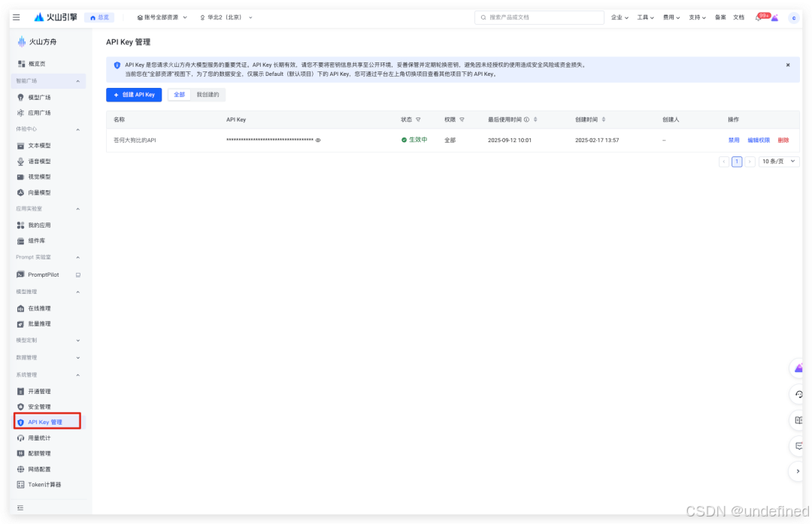Click the 火山引擎 logo
The height and width of the screenshot is (524, 812).
tap(56, 17)
